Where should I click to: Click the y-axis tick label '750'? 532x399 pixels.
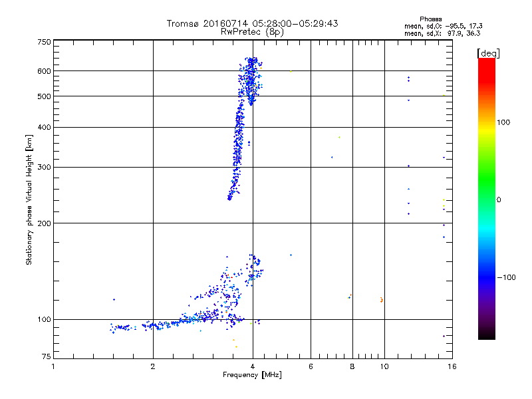coord(44,42)
